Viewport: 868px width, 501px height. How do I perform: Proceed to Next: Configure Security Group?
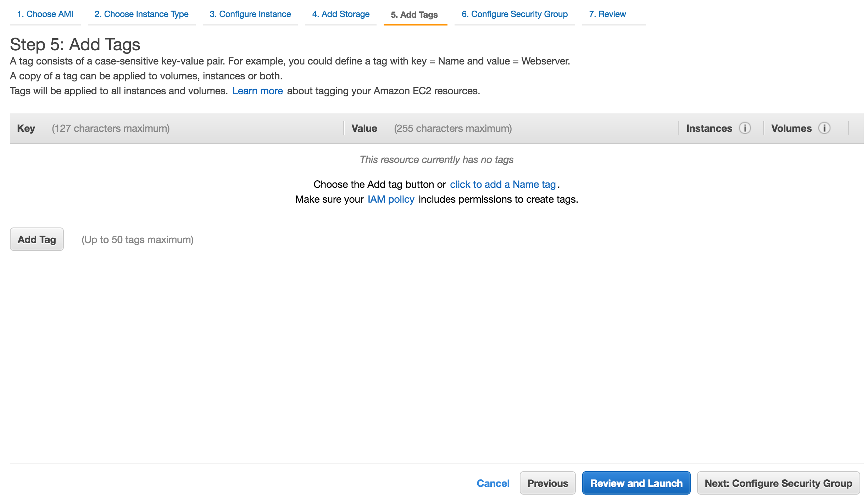778,483
